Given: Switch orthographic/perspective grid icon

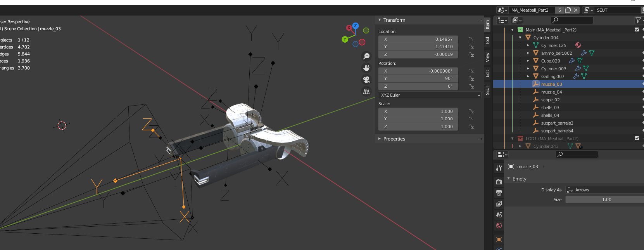Looking at the screenshot, I should tap(366, 92).
